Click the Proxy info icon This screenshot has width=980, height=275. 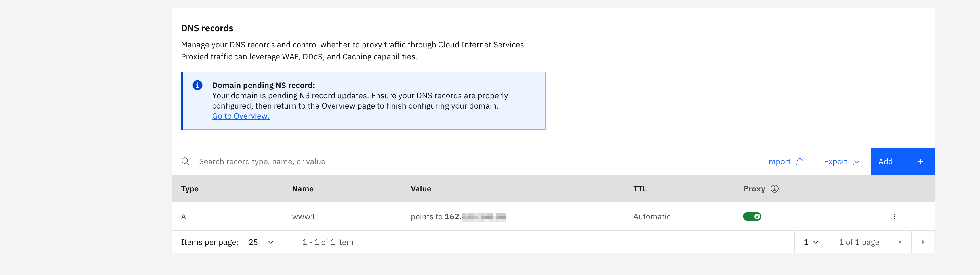tap(774, 189)
